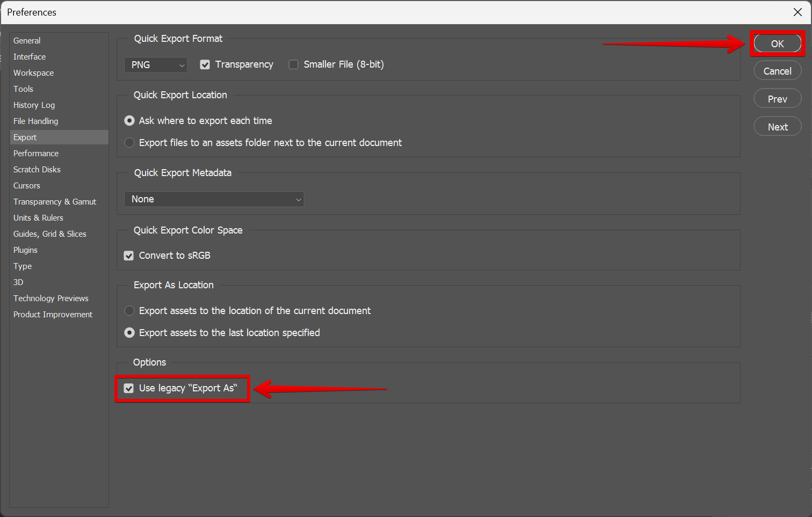Select export assets to last location specified

tap(129, 333)
